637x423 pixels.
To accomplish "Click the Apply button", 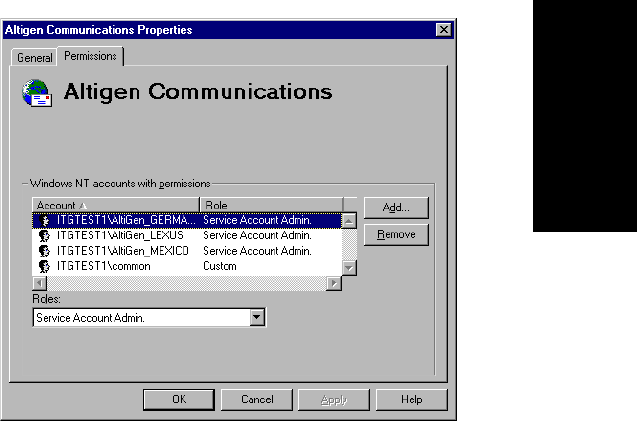I will click(x=334, y=399).
